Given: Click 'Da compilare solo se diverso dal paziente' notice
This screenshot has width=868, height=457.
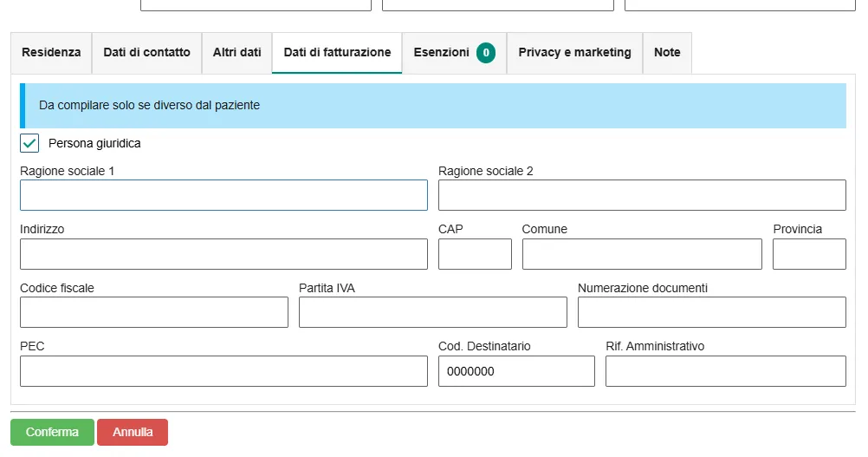Looking at the screenshot, I should [x=433, y=105].
